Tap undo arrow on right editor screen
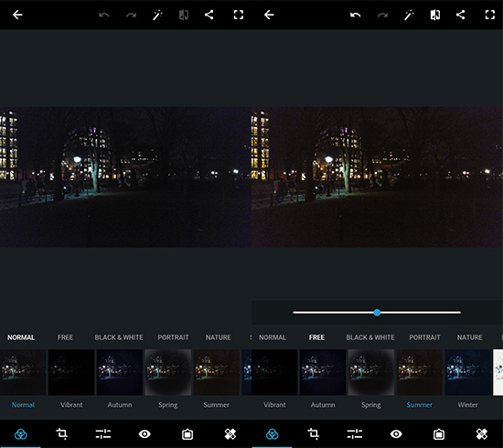The width and height of the screenshot is (503, 448). (x=355, y=15)
